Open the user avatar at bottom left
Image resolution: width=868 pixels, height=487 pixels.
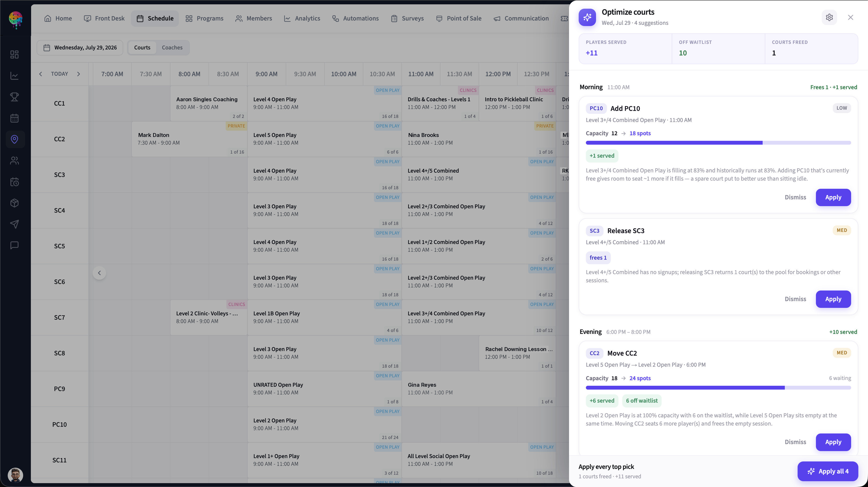click(x=15, y=475)
